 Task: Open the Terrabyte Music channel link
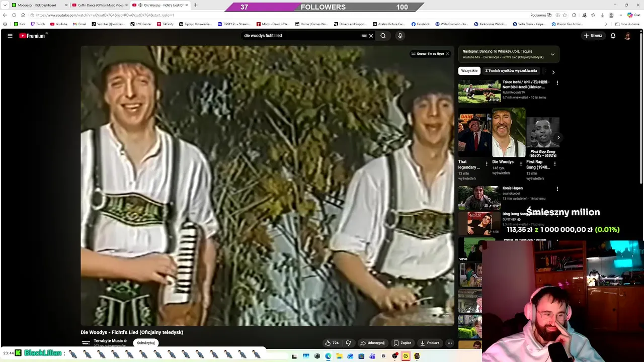pyautogui.click(x=108, y=341)
